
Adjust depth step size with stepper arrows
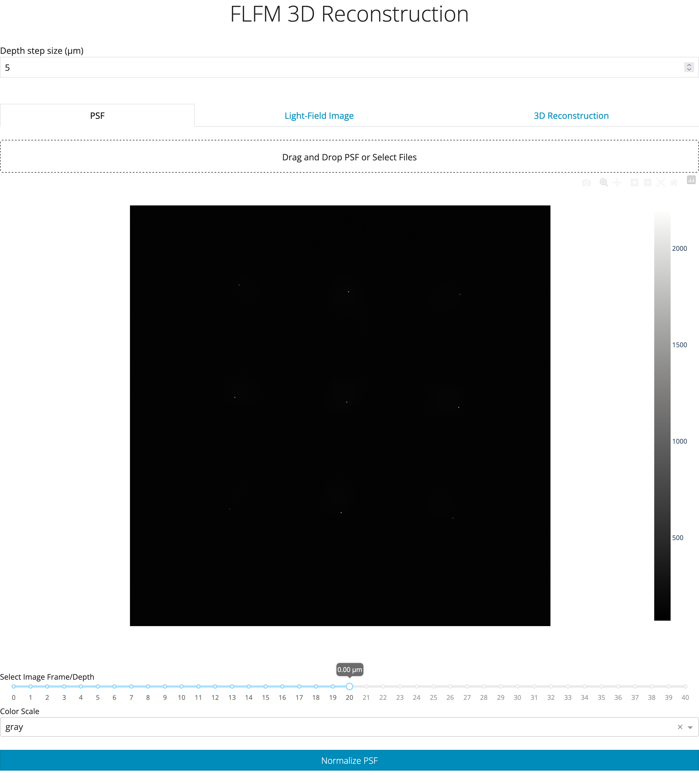pyautogui.click(x=689, y=67)
